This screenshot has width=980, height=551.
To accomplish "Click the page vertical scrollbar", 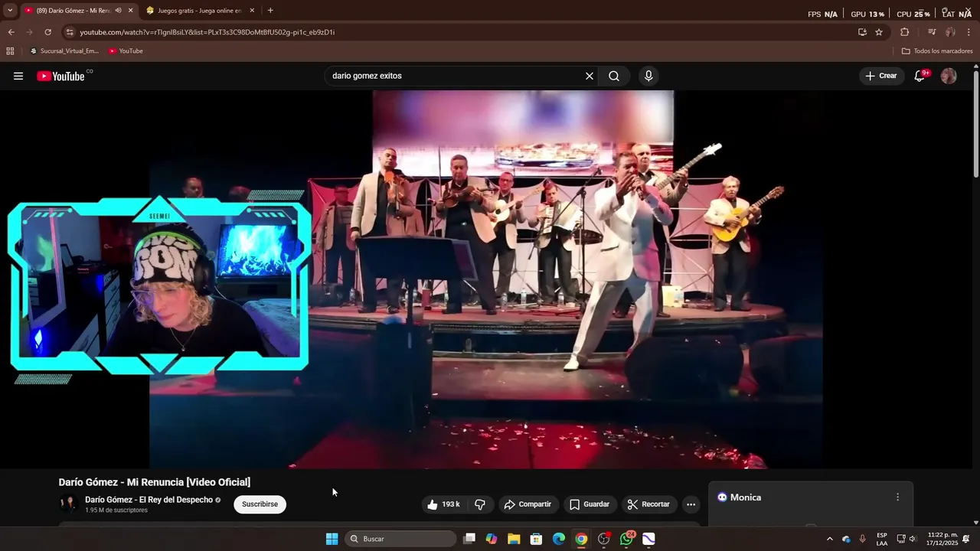I will (x=975, y=122).
